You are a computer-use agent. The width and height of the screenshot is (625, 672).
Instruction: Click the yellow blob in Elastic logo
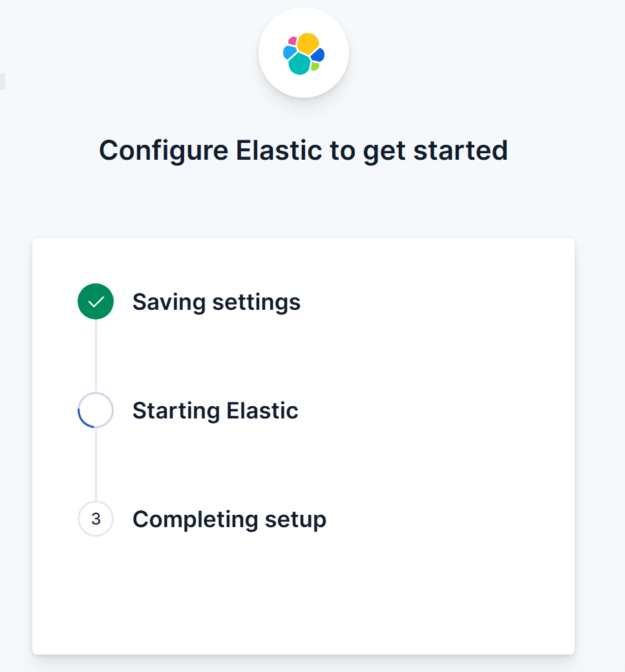(x=308, y=43)
